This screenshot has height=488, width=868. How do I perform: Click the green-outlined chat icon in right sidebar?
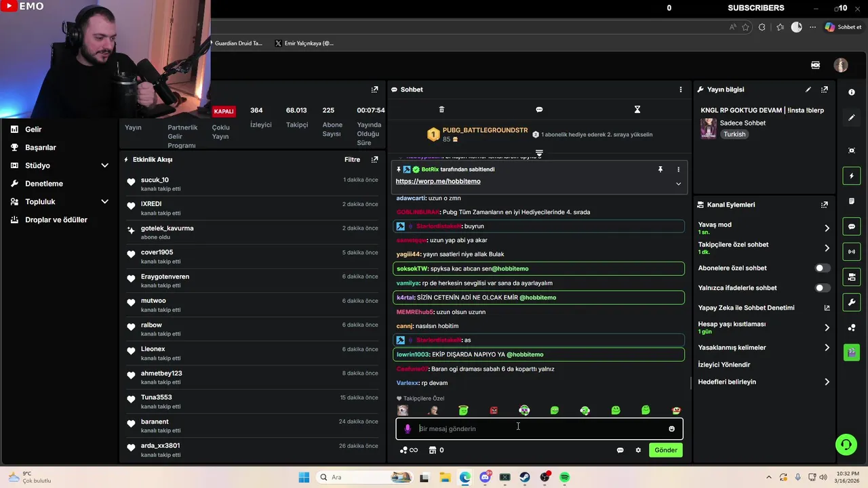(x=852, y=226)
